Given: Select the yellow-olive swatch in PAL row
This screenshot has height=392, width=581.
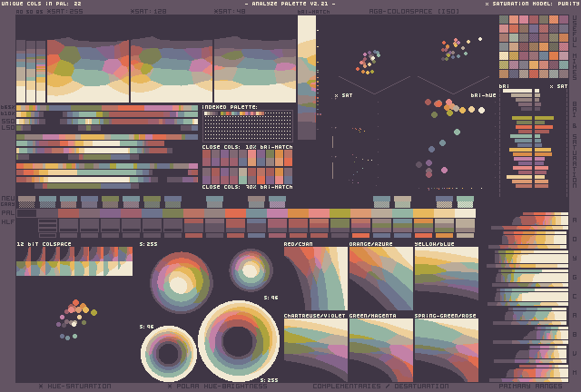Looking at the screenshot, I should [340, 213].
